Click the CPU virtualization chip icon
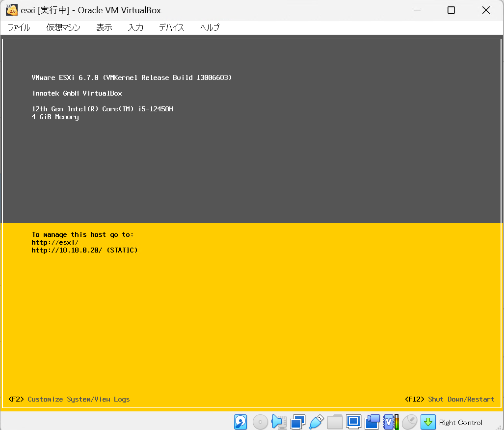Screen dimensions: 504x430 pos(391,422)
